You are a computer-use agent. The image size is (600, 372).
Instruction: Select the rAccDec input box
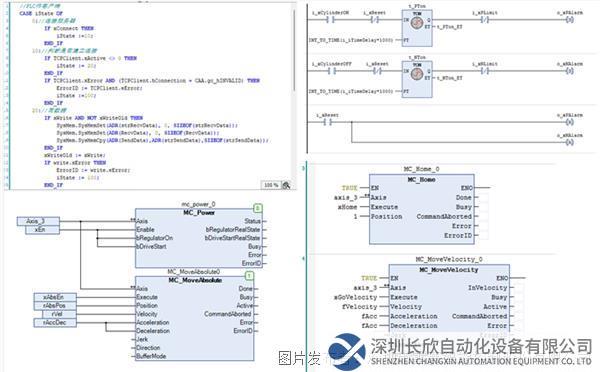coord(55,323)
